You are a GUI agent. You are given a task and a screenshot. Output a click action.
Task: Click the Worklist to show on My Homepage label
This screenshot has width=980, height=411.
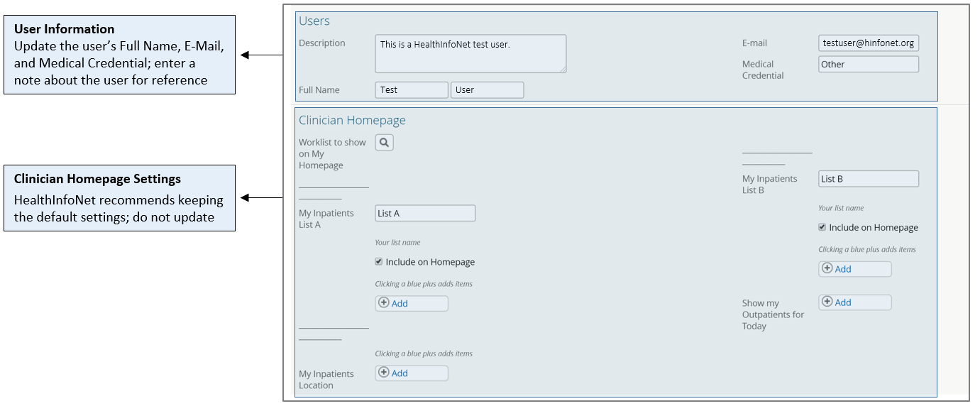pos(332,154)
